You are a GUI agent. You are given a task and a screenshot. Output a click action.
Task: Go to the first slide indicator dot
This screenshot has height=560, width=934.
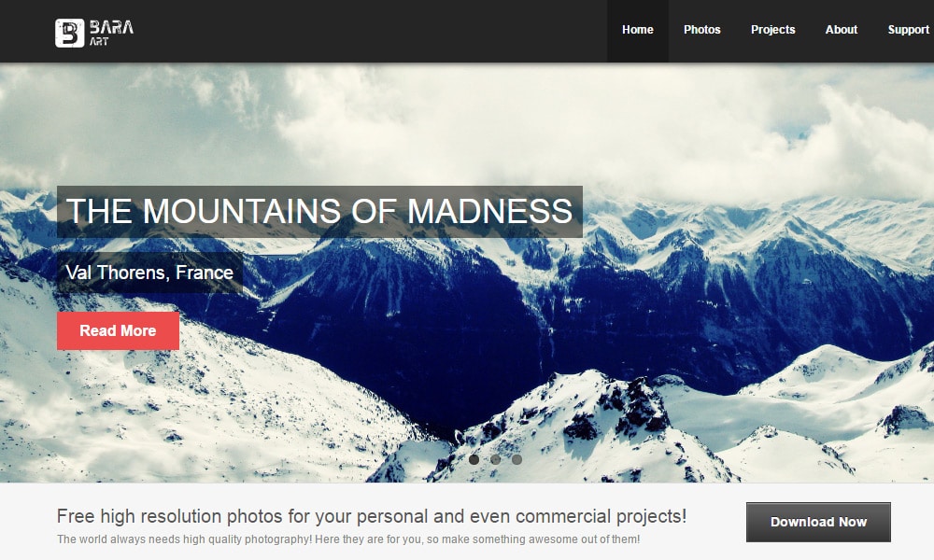[474, 459]
